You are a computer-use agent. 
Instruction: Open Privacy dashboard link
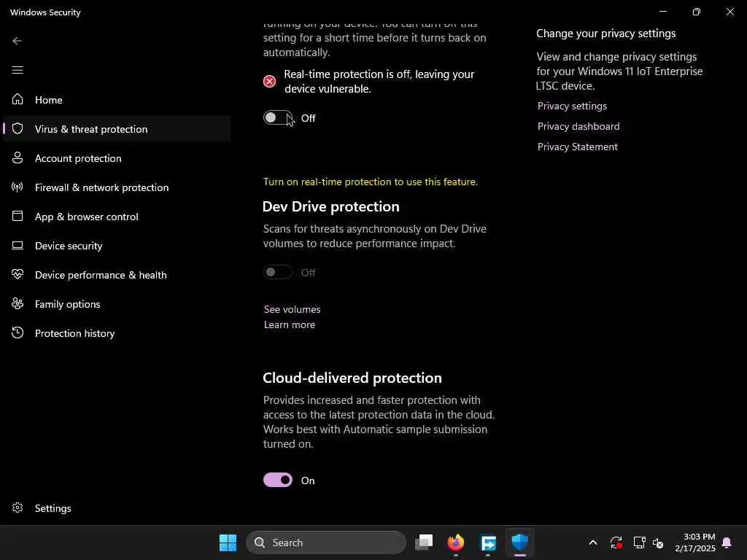[578, 126]
